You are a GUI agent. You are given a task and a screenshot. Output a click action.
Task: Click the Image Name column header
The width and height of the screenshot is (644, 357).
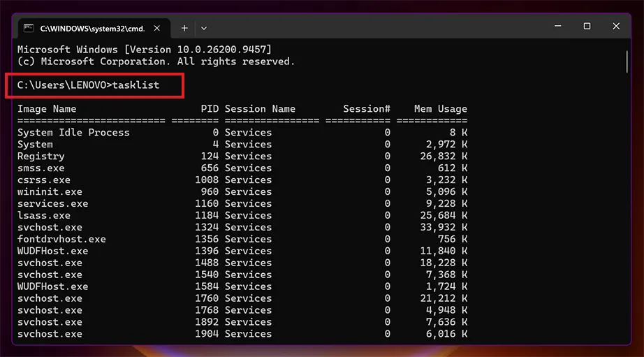tap(46, 109)
